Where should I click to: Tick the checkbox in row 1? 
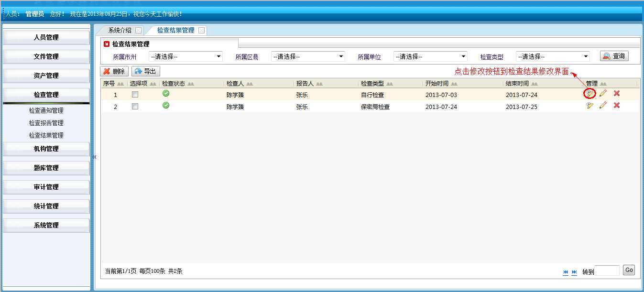click(x=135, y=95)
